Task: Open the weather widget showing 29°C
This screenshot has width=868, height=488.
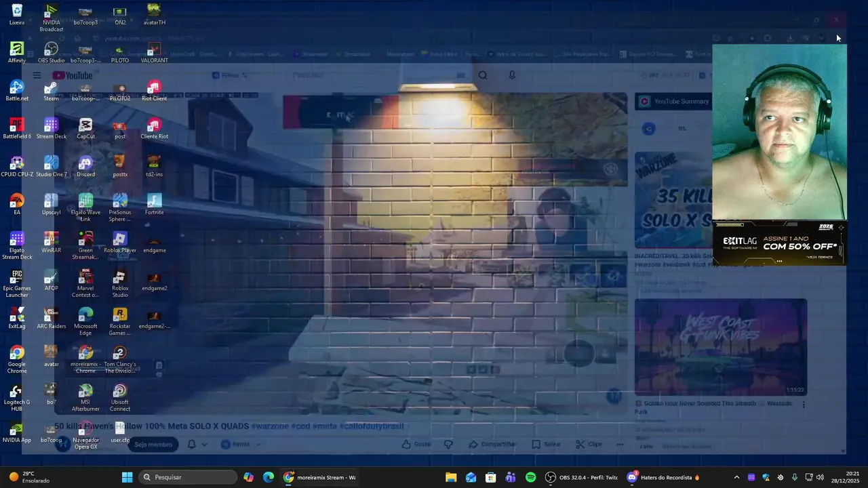Action: [31, 477]
